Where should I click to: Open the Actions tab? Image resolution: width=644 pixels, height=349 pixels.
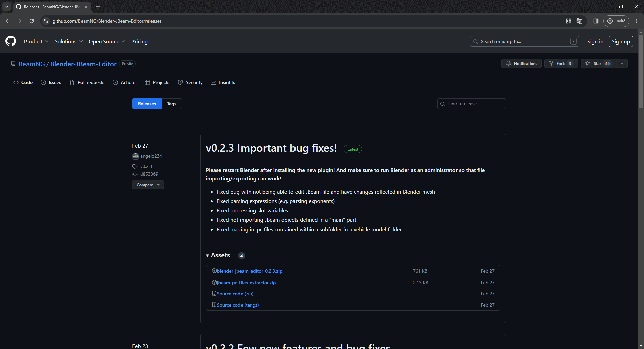[125, 82]
